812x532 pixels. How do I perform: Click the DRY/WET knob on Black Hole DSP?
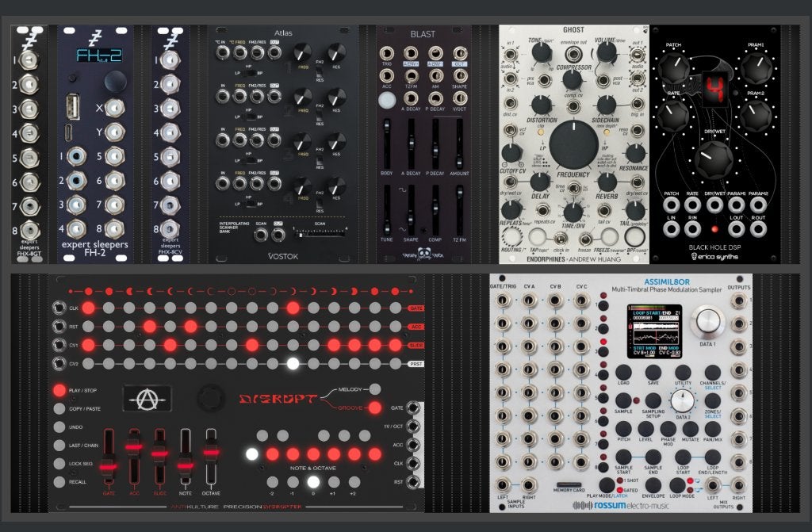click(714, 160)
